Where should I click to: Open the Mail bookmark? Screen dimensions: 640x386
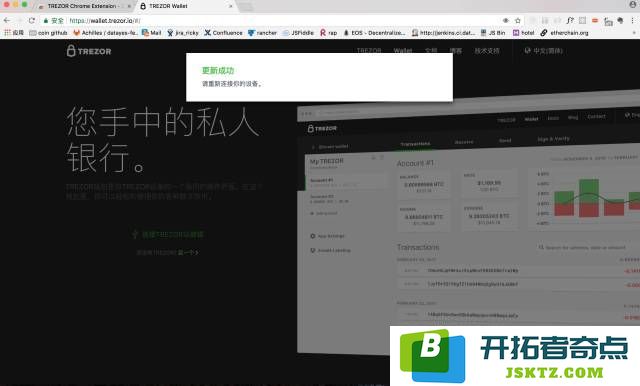[x=151, y=33]
